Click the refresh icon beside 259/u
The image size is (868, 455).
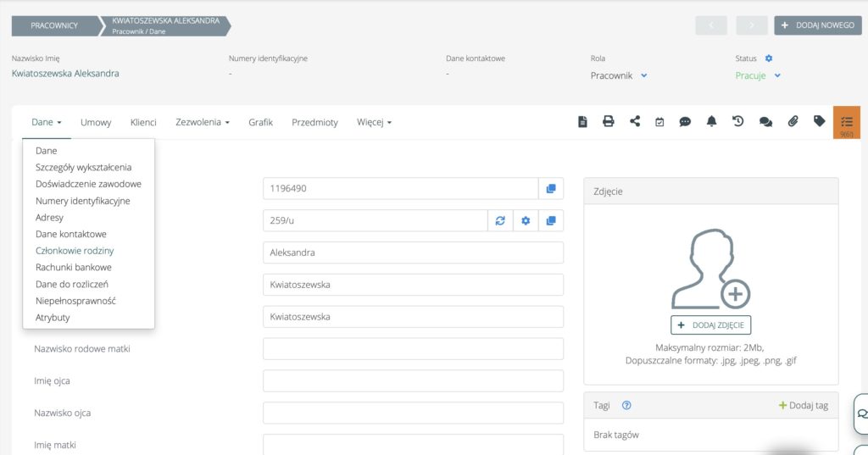click(x=500, y=221)
